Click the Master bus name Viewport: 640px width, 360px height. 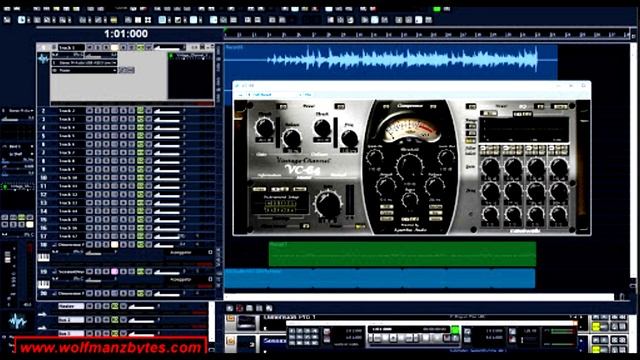71,306
